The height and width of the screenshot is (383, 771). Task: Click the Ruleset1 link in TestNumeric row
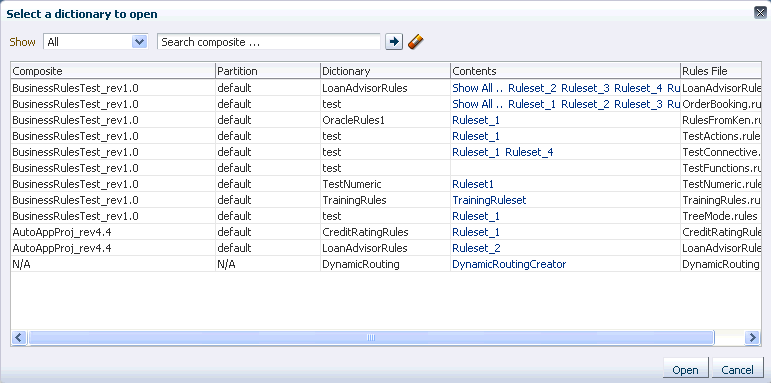point(473,184)
